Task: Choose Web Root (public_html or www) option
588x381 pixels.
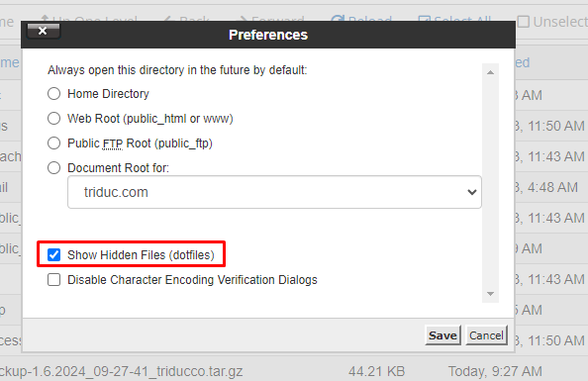Action: coord(54,119)
